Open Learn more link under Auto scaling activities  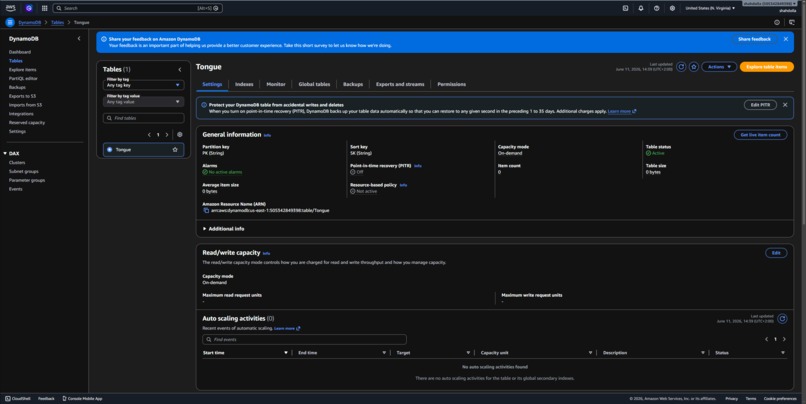[x=287, y=328]
